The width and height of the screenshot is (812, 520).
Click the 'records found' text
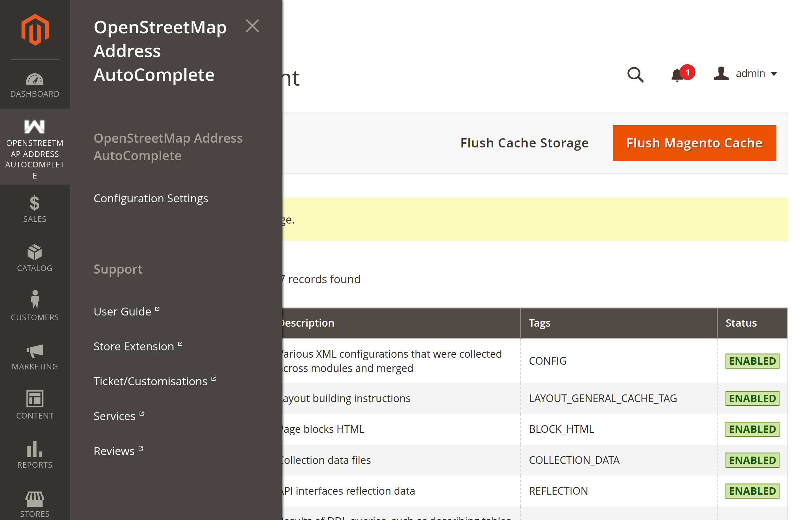(324, 279)
